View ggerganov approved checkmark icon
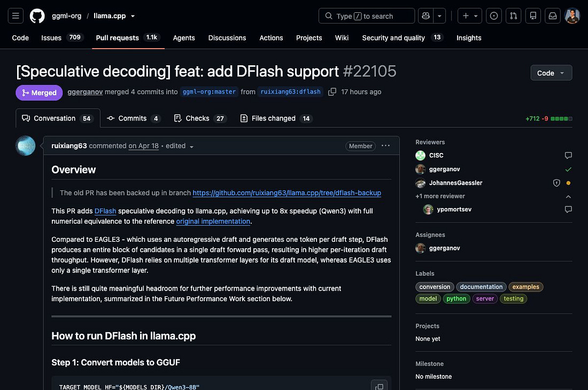The height and width of the screenshot is (390, 588). coord(568,169)
